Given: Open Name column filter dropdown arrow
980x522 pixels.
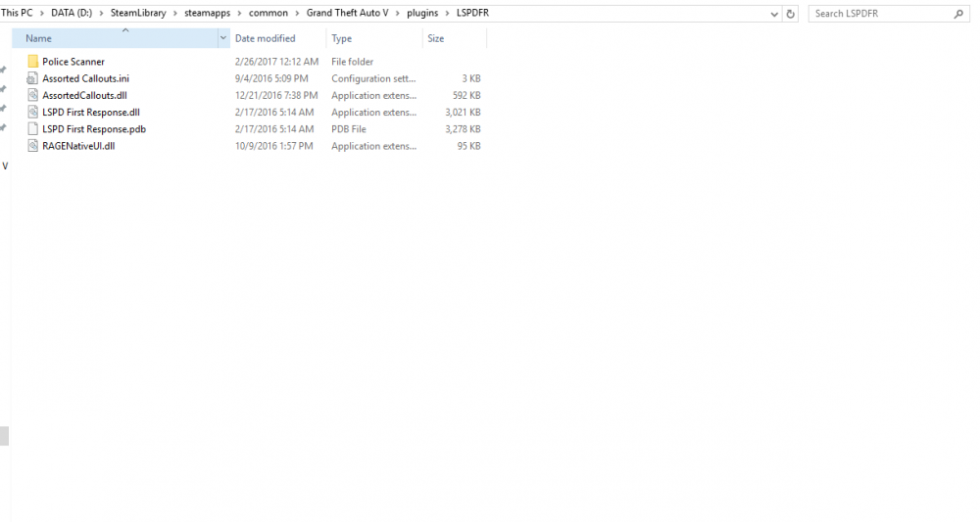Looking at the screenshot, I should click(223, 38).
